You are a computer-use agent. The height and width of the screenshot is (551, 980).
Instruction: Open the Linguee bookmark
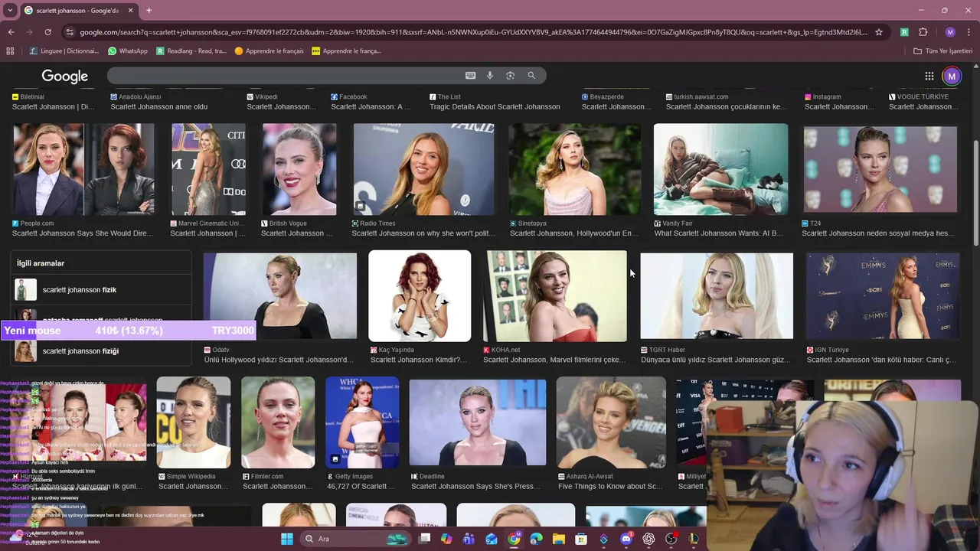[x=64, y=51]
